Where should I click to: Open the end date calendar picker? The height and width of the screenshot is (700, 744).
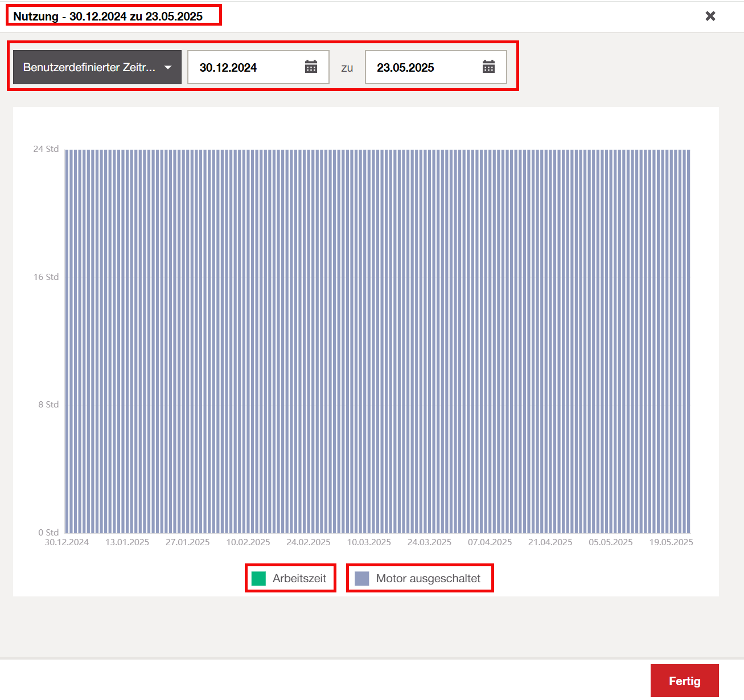point(488,67)
